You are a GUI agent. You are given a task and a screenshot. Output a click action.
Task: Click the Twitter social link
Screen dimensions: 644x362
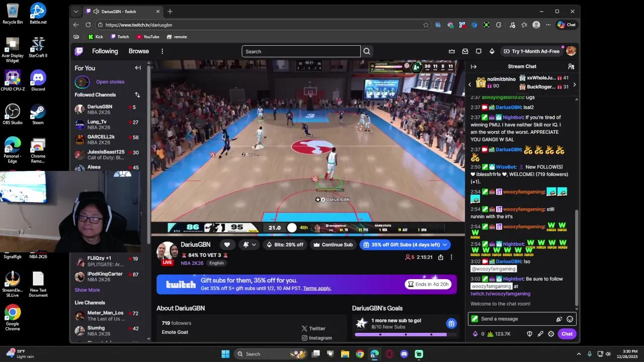(x=313, y=328)
